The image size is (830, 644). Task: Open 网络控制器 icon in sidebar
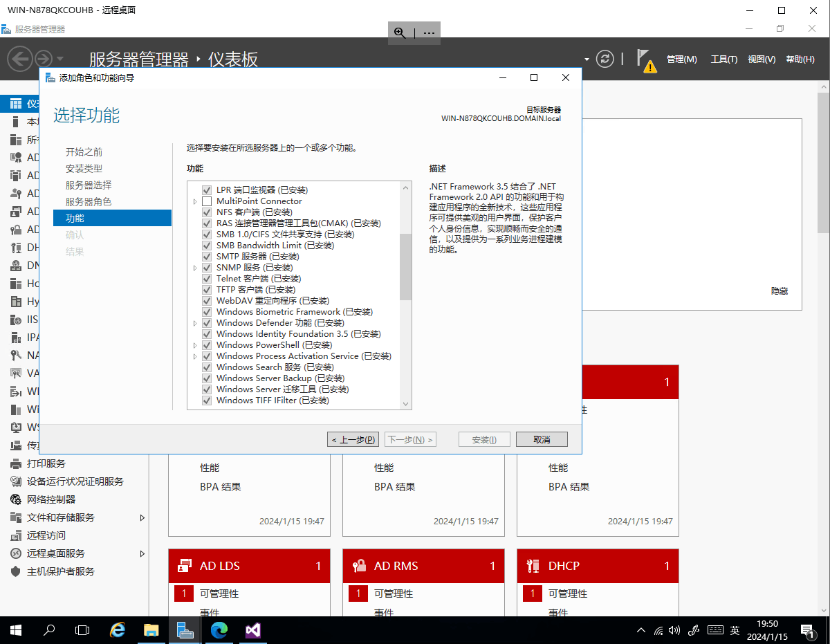point(16,499)
